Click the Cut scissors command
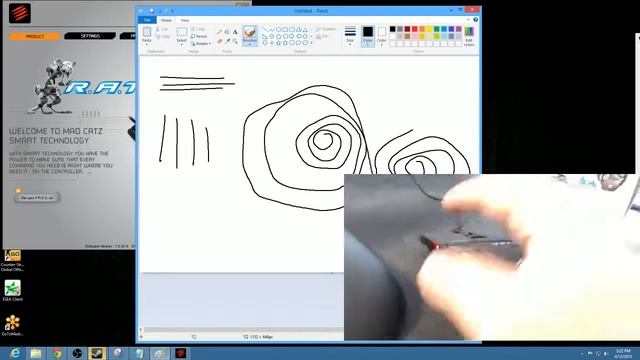The width and height of the screenshot is (640, 360). [x=162, y=29]
